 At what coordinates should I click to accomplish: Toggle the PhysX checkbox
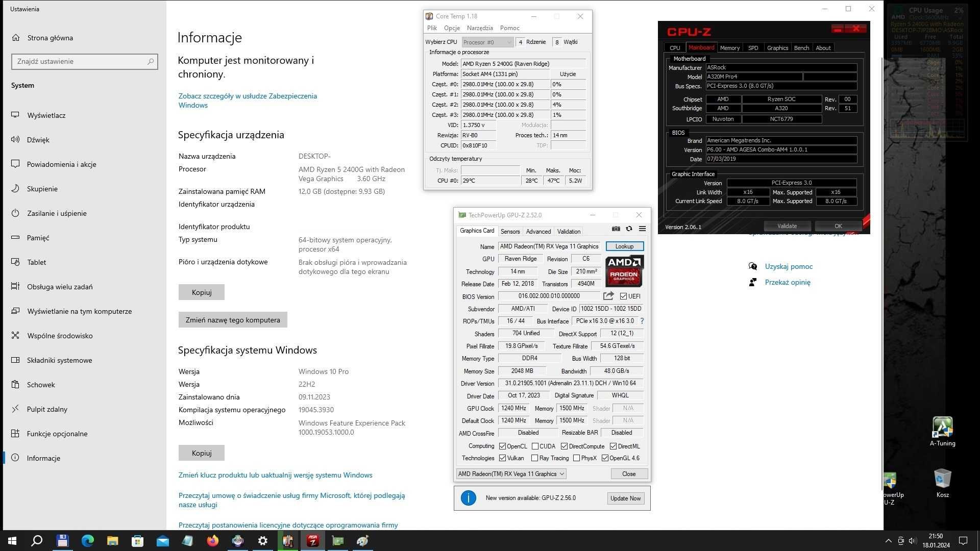[576, 458]
